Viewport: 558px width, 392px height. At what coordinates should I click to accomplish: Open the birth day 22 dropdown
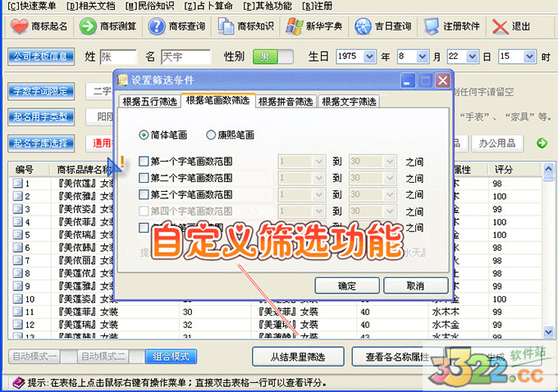pyautogui.click(x=472, y=57)
